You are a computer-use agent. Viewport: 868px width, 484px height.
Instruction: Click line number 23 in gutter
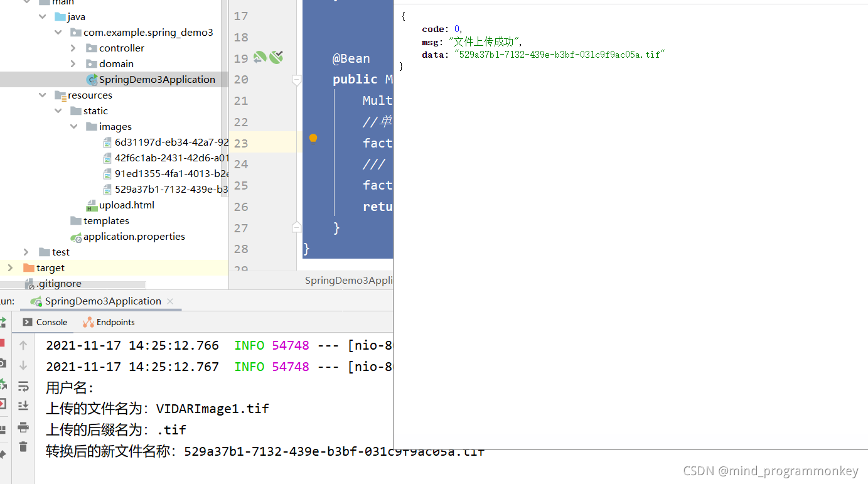241,143
